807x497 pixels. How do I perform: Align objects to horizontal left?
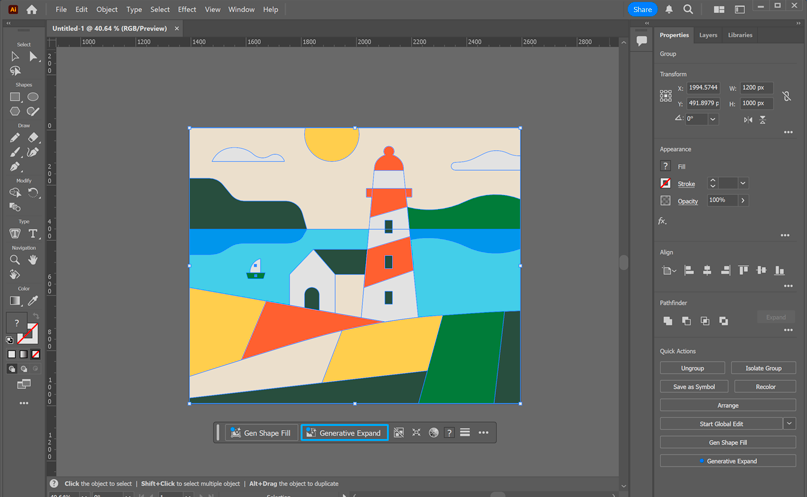689,270
